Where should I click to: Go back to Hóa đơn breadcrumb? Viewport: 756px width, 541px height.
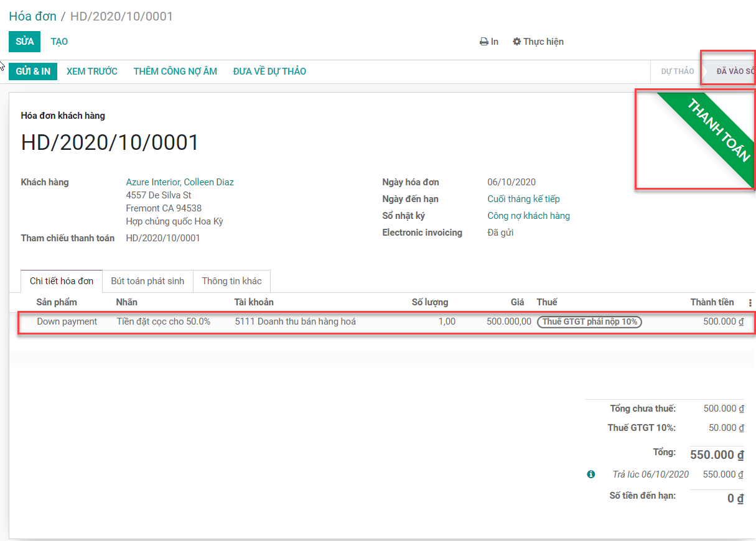(x=32, y=16)
